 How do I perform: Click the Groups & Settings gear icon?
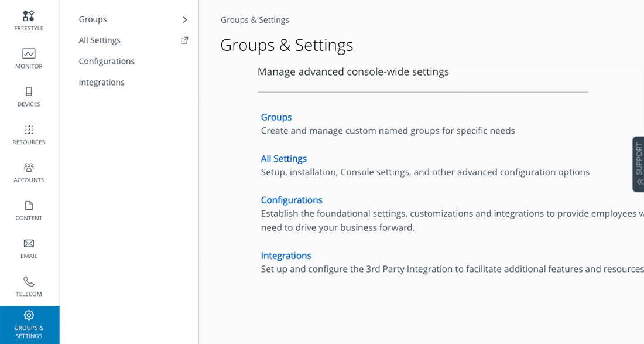click(x=28, y=315)
